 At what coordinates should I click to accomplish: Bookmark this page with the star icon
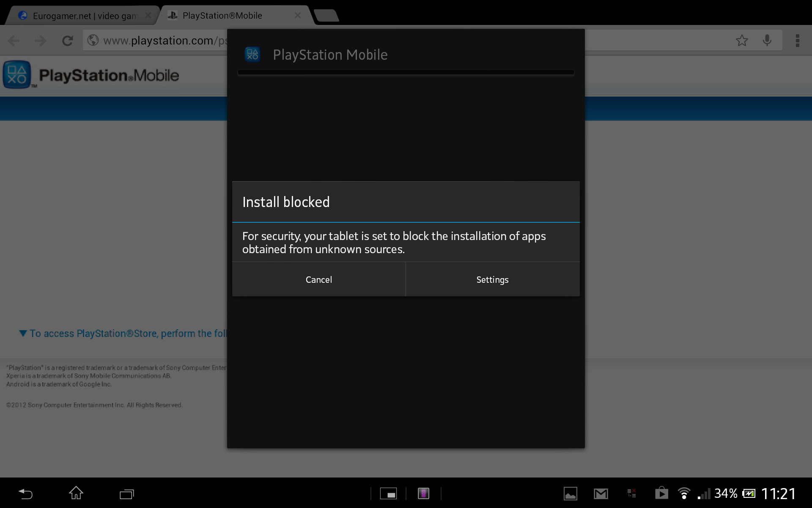point(742,41)
